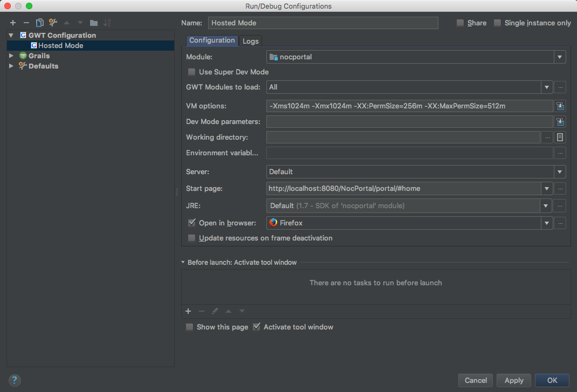This screenshot has width=577, height=392.
Task: Click the remove configuration minus icon
Action: (26, 23)
